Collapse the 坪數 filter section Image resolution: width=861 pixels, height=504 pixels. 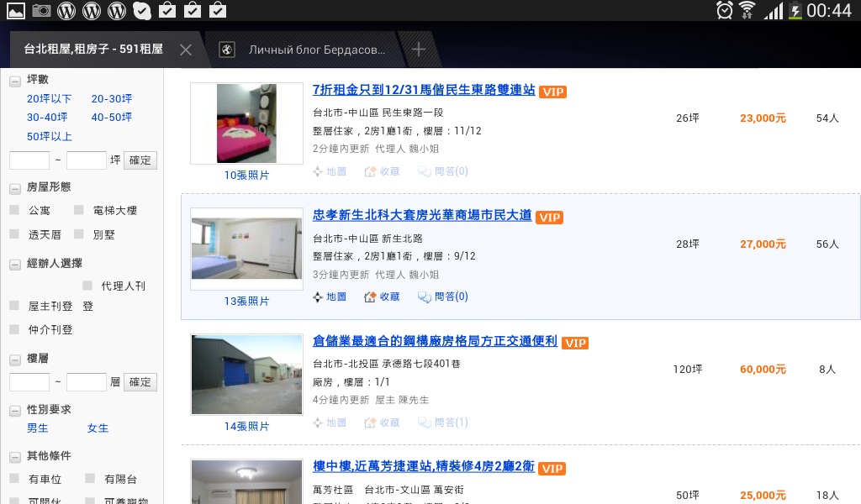[x=15, y=81]
